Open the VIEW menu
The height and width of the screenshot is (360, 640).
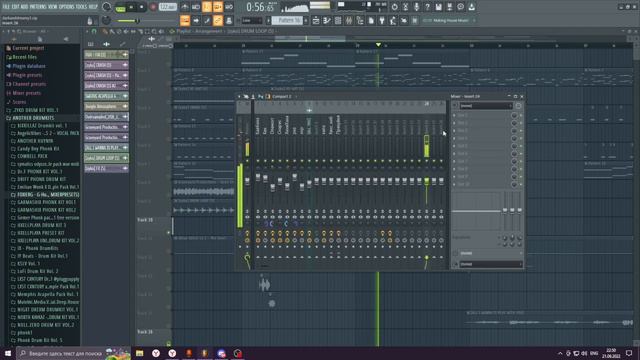tap(52, 7)
